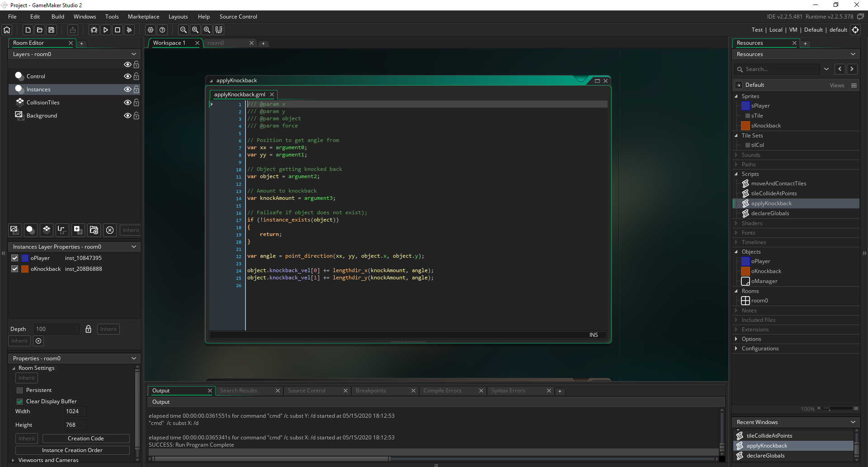This screenshot has width=868, height=467.
Task: Toggle visibility of the Background layer
Action: 127,116
